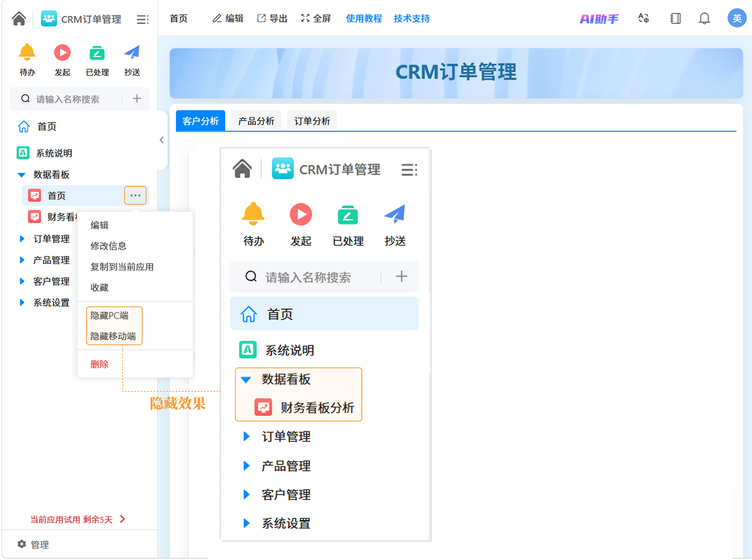752x560 pixels.
Task: Click the language translate icon in top right
Action: [x=644, y=18]
